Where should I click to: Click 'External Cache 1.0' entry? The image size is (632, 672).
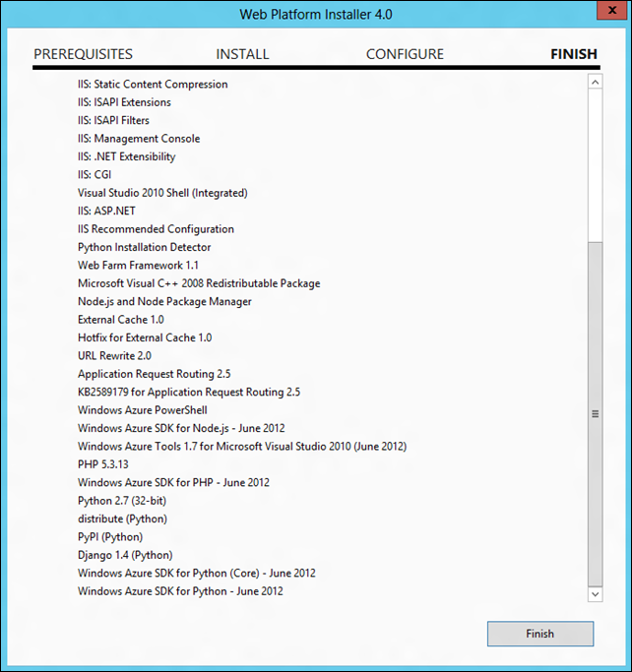pos(121,320)
